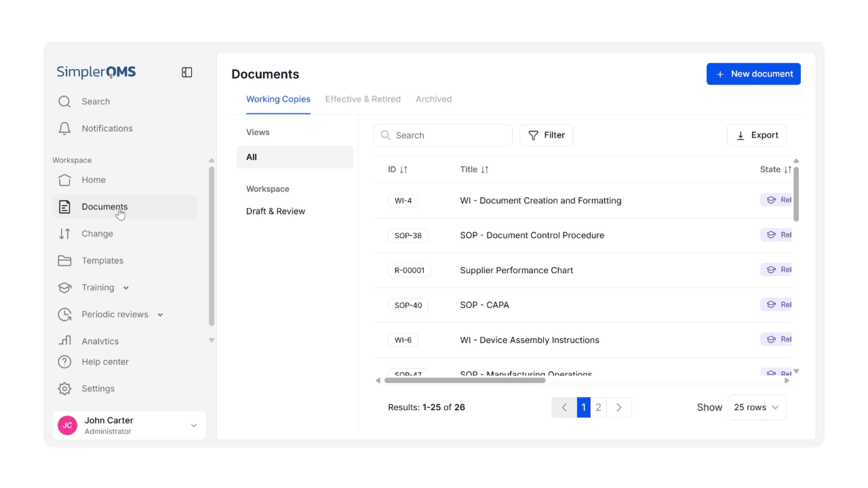Click the Settings gear icon
This screenshot has height=488, width=868.
(x=64, y=388)
